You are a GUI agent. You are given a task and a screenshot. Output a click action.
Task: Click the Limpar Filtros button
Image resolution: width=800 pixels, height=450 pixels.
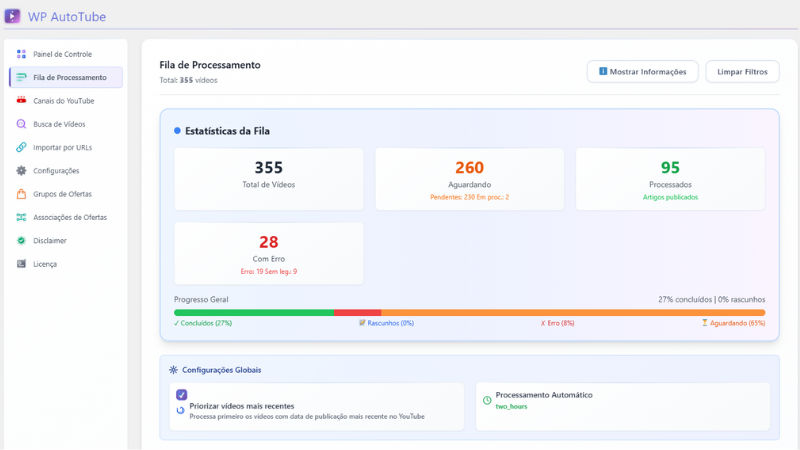pyautogui.click(x=742, y=71)
